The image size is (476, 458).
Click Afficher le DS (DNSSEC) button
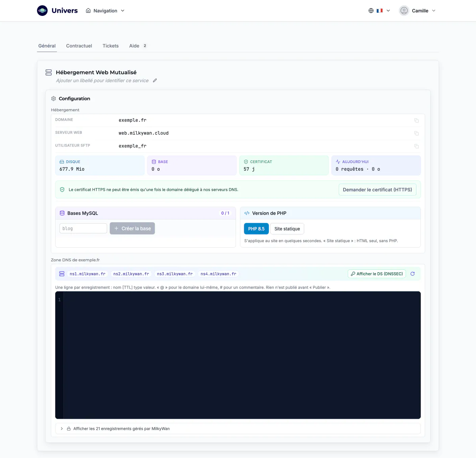tap(377, 274)
